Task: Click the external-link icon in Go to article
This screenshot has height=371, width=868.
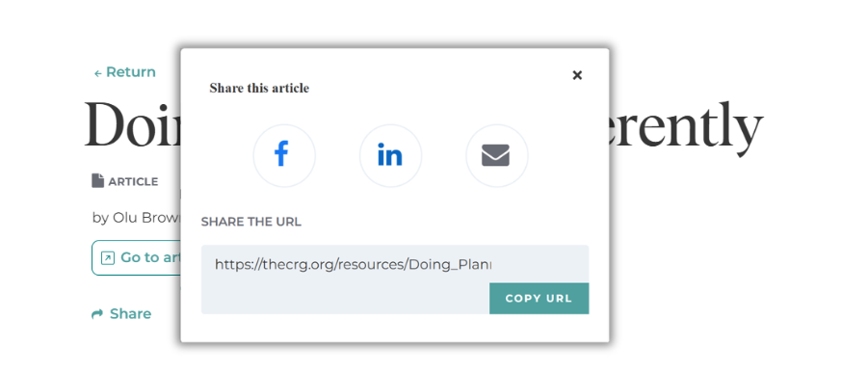Action: click(x=107, y=258)
